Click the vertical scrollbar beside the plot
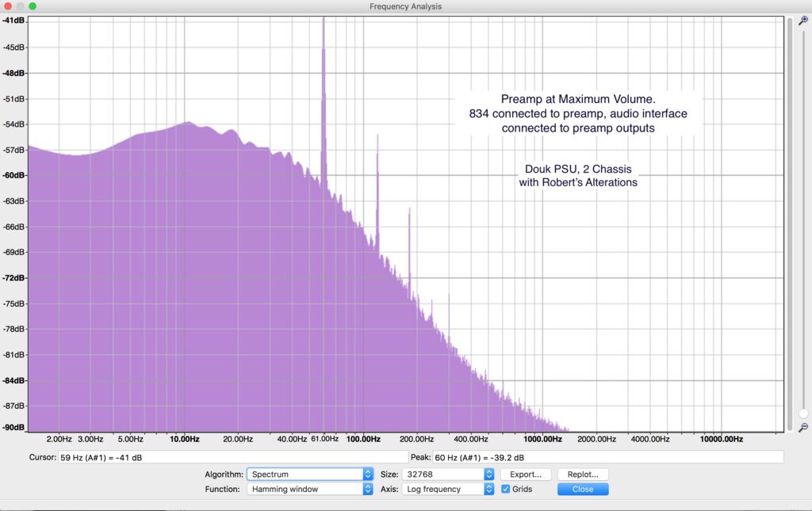Viewport: 812px width, 511px height. coord(790,224)
